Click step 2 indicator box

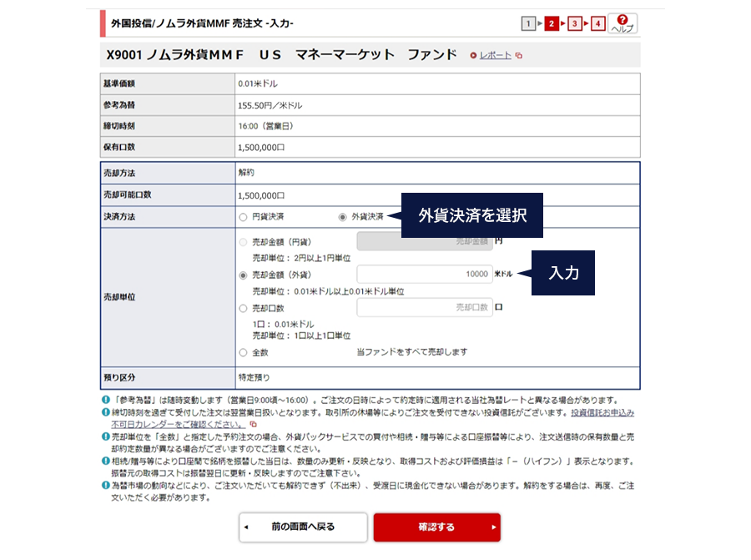pos(552,23)
